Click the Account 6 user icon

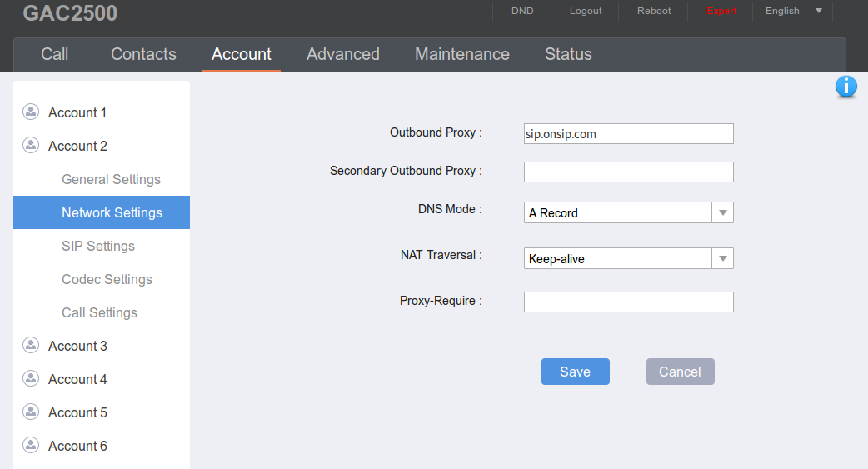point(31,445)
